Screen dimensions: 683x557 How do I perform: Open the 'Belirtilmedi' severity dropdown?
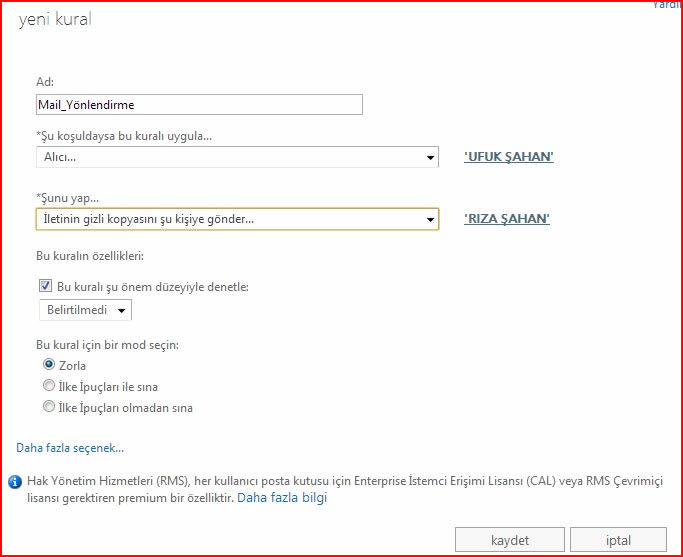pos(85,310)
